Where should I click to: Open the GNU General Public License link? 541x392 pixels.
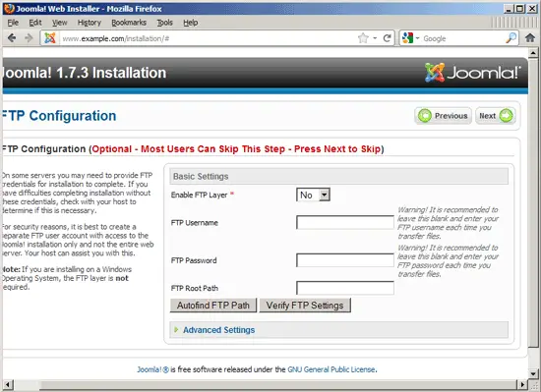click(x=331, y=369)
